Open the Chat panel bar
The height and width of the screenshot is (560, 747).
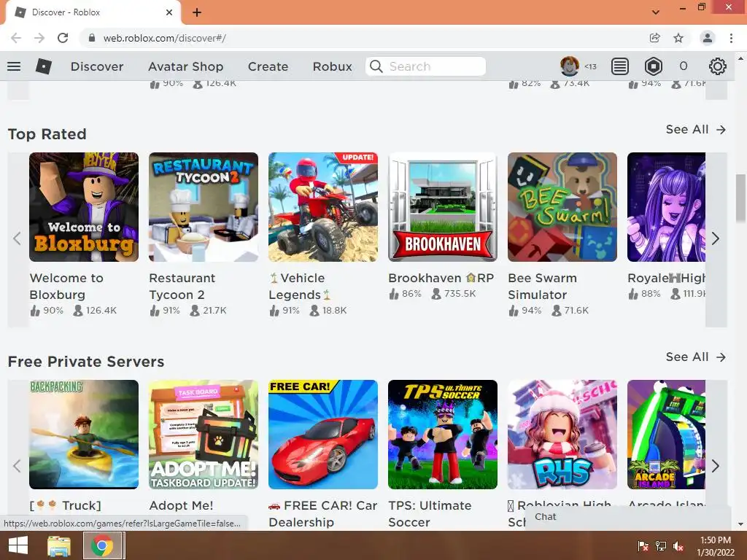tap(628, 517)
